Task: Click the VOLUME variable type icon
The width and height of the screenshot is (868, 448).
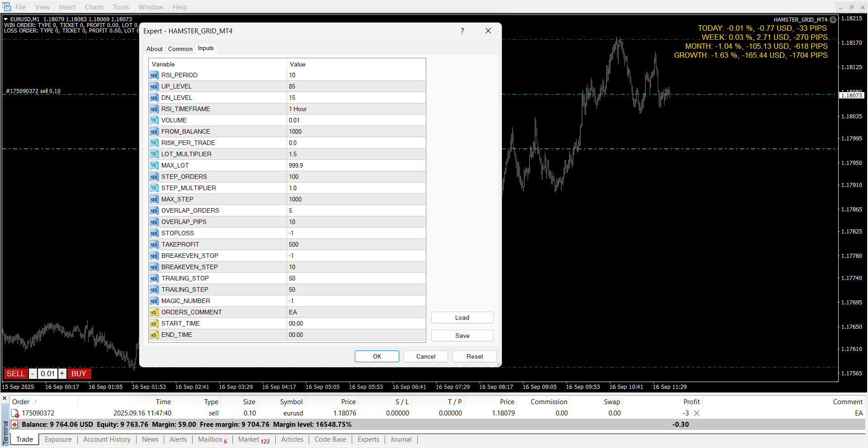Action: coord(154,121)
